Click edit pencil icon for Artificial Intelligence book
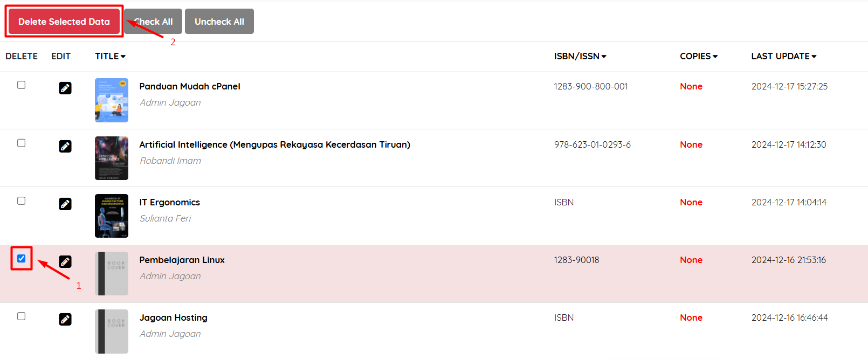The height and width of the screenshot is (359, 868). pos(65,146)
